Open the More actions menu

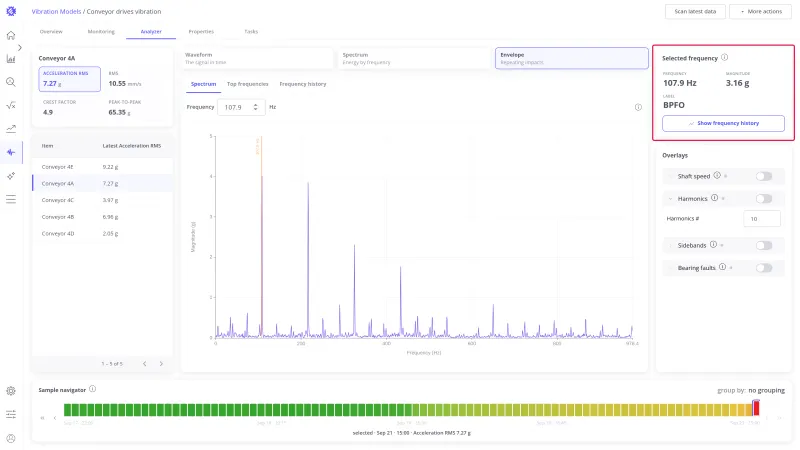click(x=760, y=11)
